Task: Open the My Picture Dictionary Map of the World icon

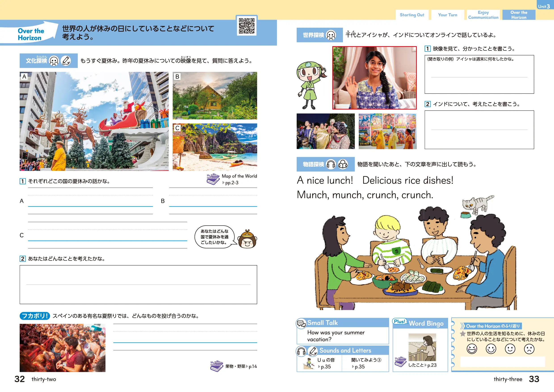Action: [213, 179]
